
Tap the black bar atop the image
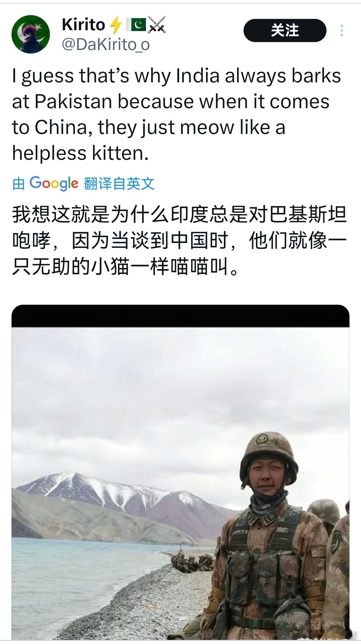[x=180, y=316]
